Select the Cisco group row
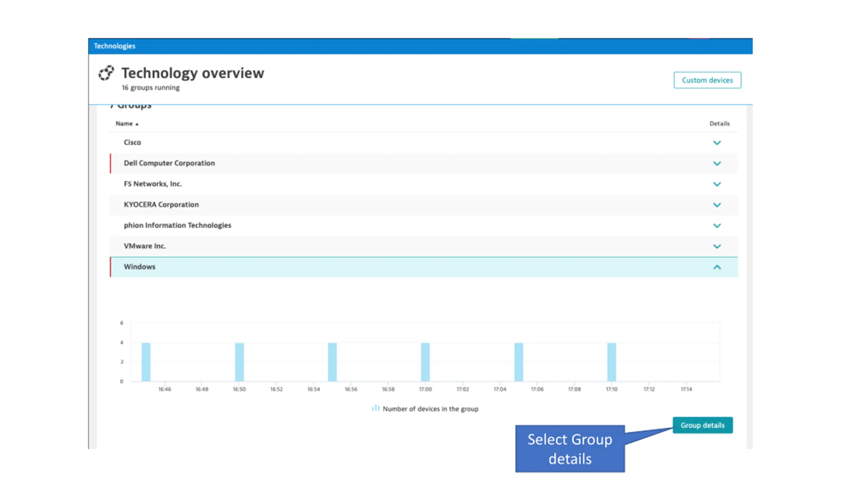This screenshot has width=868, height=488. 132,142
